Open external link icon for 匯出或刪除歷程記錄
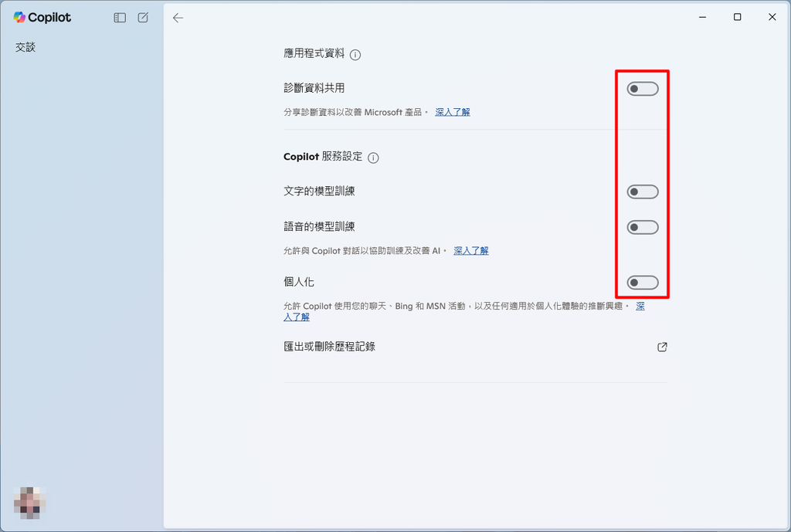Viewport: 791px width, 532px height. pyautogui.click(x=662, y=347)
